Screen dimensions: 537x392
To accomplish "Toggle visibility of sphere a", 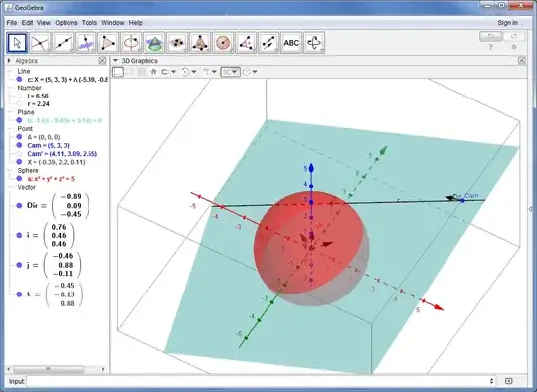I will click(x=19, y=178).
